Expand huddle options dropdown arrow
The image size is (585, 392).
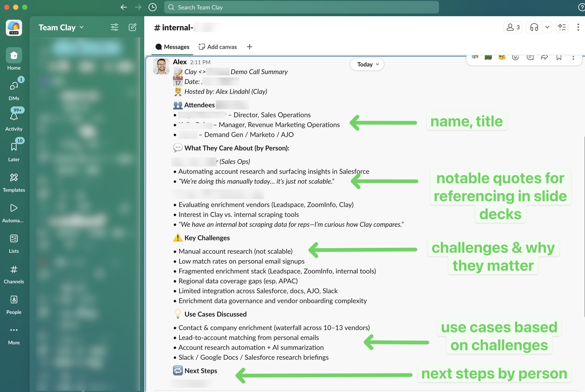(x=547, y=27)
